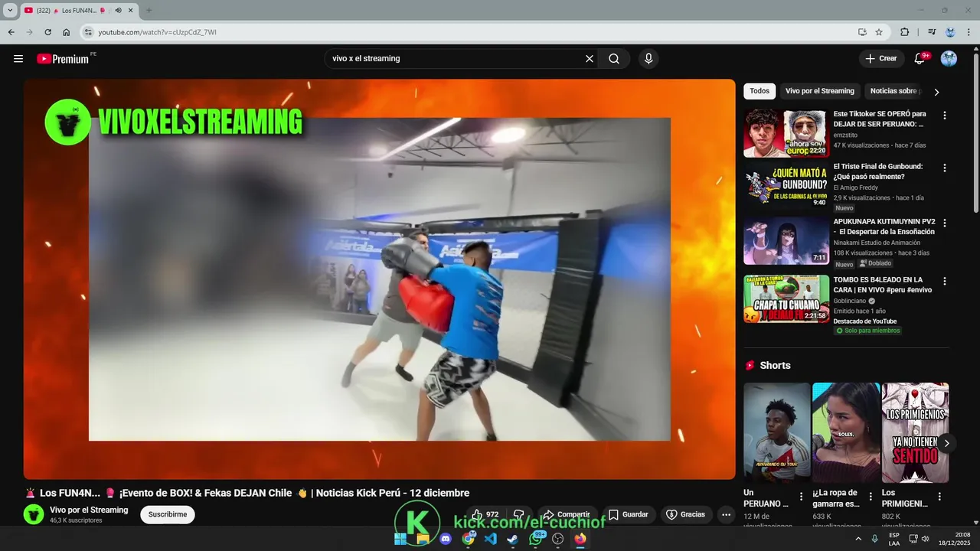Open the Windows Start menu
Image resolution: width=980 pixels, height=551 pixels.
pyautogui.click(x=400, y=539)
